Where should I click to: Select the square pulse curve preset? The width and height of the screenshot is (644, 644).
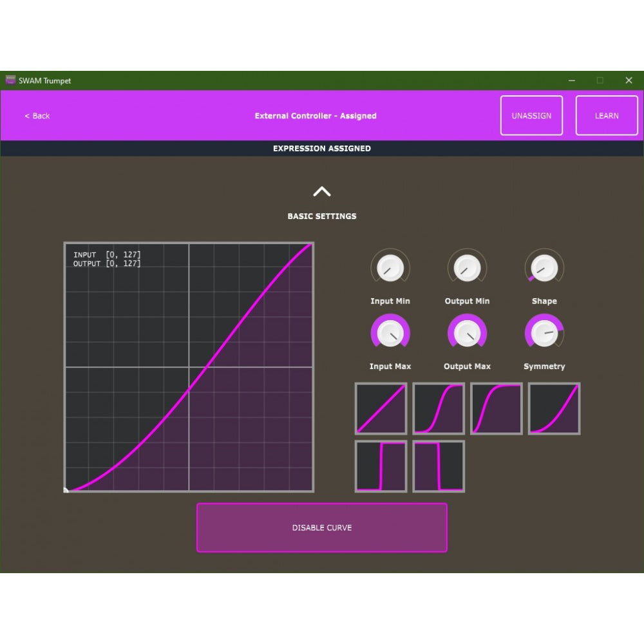(381, 466)
